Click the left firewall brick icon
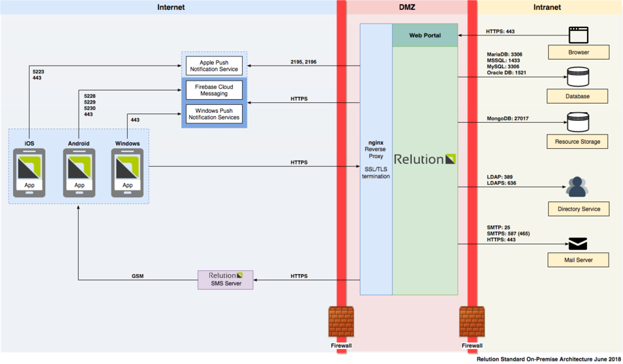Screen dimensions: 623x364 [342, 322]
